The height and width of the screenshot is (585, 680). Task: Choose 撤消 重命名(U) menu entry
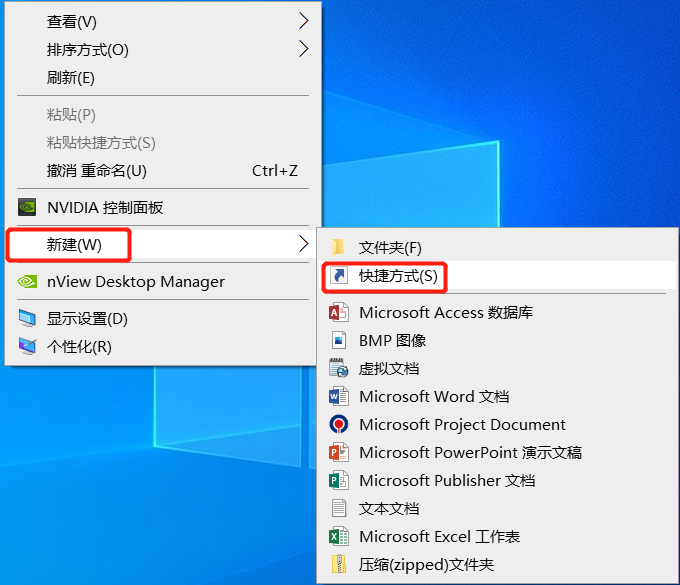point(97,171)
